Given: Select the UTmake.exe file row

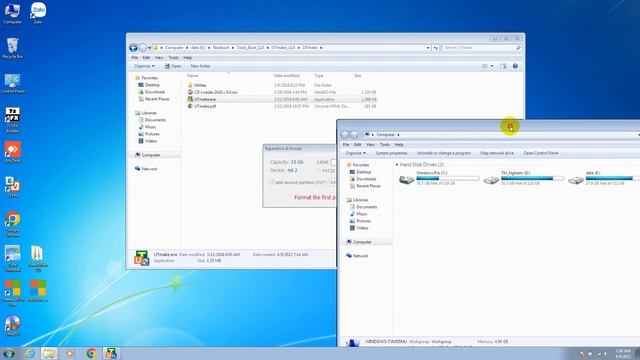Looking at the screenshot, I should coord(282,99).
